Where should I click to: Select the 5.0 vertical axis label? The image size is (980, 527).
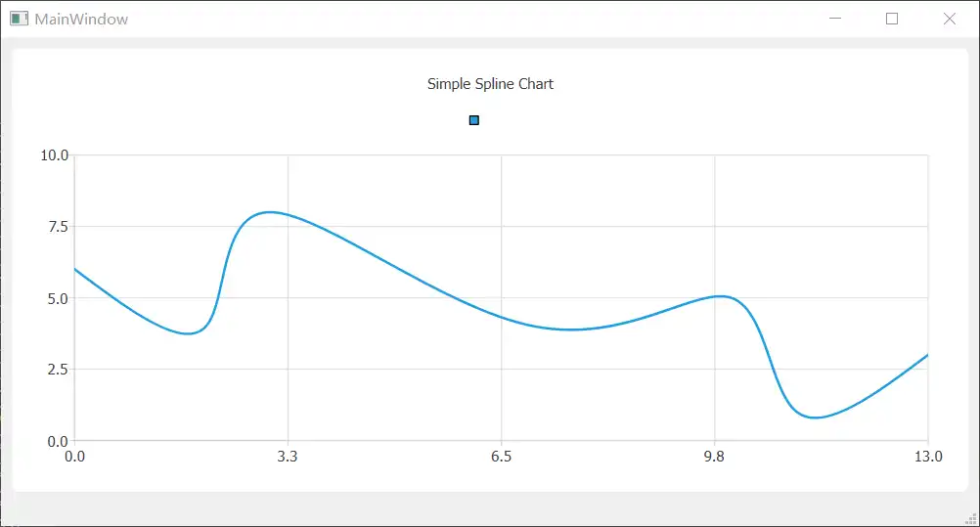pyautogui.click(x=58, y=298)
